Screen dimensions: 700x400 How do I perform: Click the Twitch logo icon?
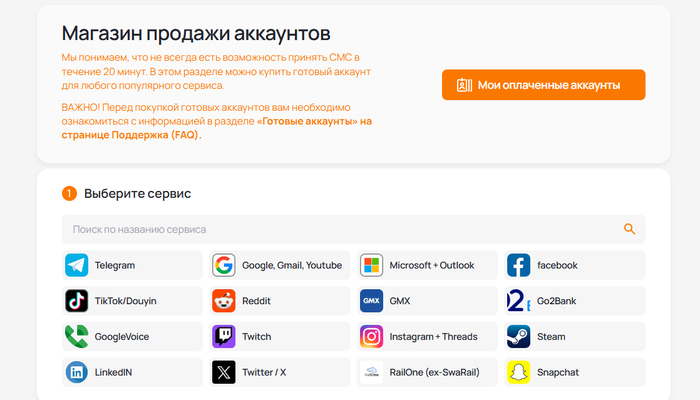coord(224,337)
